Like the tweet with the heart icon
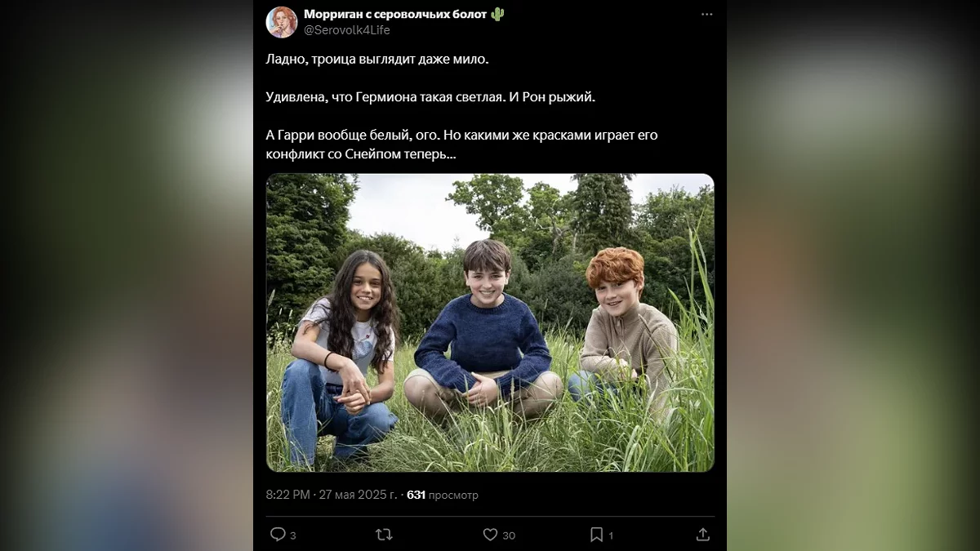The height and width of the screenshot is (551, 980). 490,535
